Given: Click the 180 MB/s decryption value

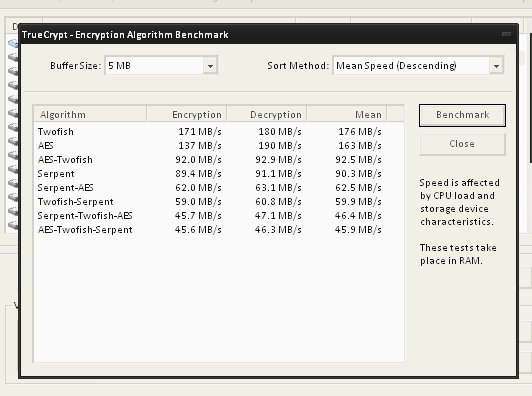Looking at the screenshot, I should click(280, 132).
